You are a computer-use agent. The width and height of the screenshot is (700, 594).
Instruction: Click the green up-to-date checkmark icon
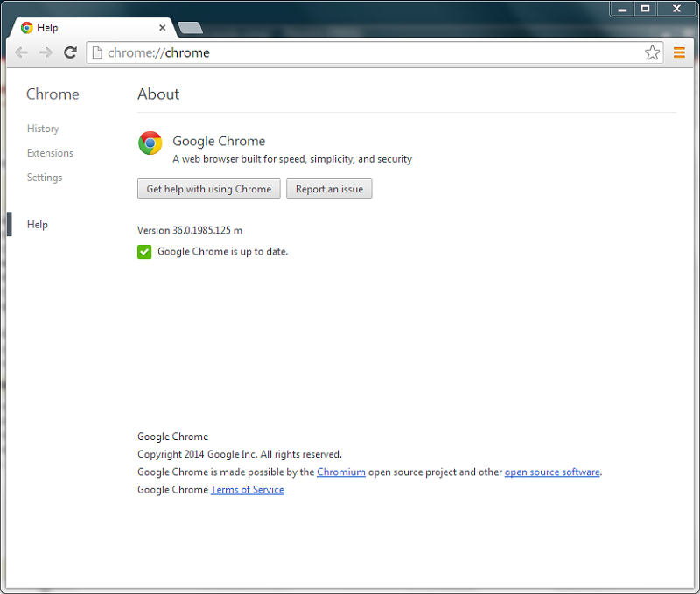click(144, 252)
